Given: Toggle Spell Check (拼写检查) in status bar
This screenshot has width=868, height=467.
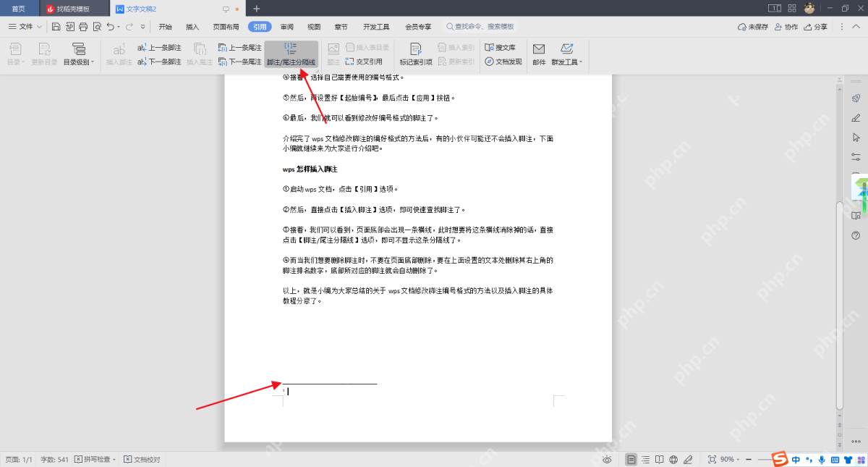Looking at the screenshot, I should pyautogui.click(x=96, y=460).
